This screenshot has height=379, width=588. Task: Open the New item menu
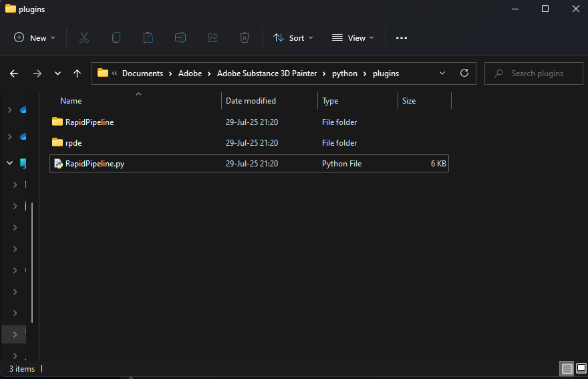tap(34, 38)
